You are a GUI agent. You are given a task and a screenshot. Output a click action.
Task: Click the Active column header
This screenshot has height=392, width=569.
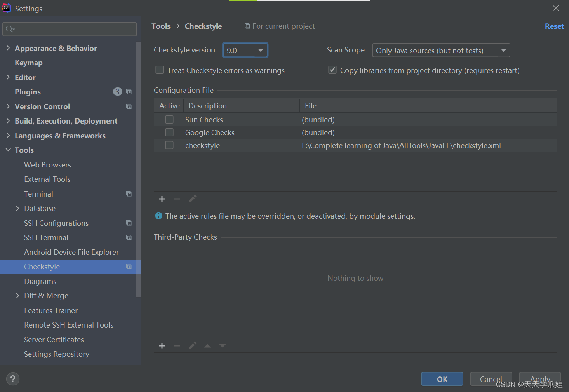169,106
